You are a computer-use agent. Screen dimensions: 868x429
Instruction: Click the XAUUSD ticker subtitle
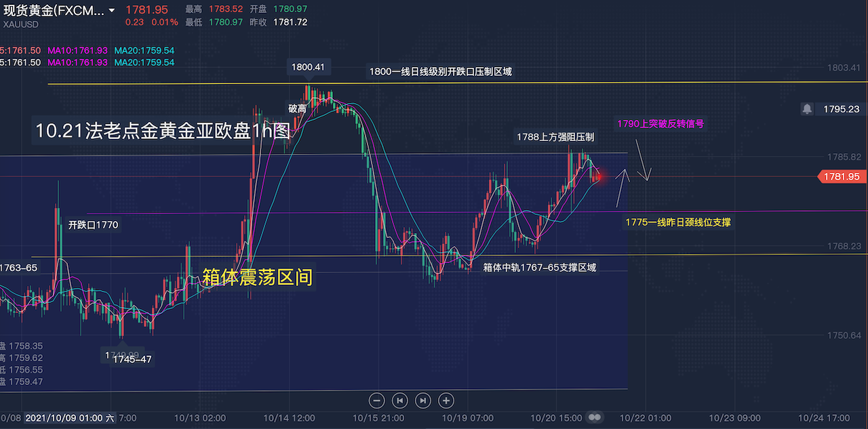[21, 24]
